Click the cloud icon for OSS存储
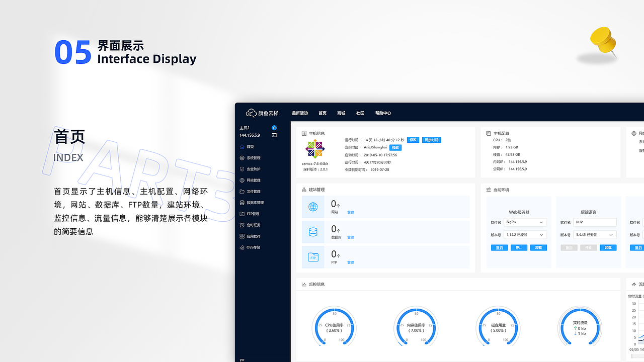The image size is (644, 362). [242, 247]
